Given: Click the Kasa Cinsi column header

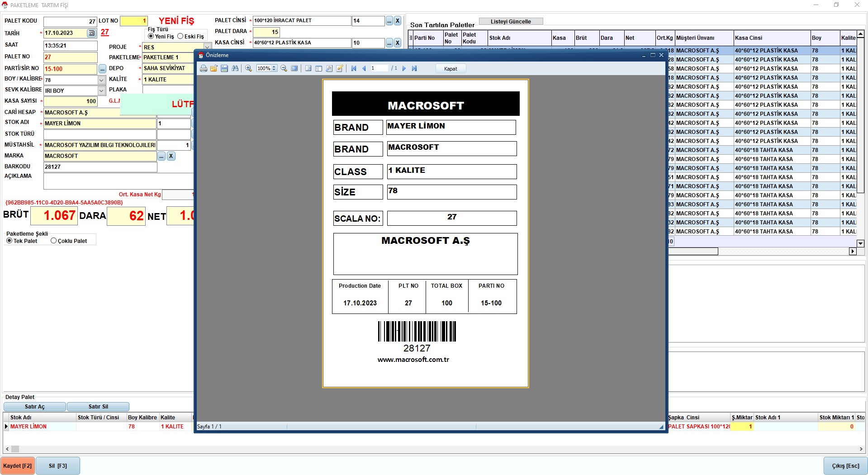Looking at the screenshot, I should (771, 38).
